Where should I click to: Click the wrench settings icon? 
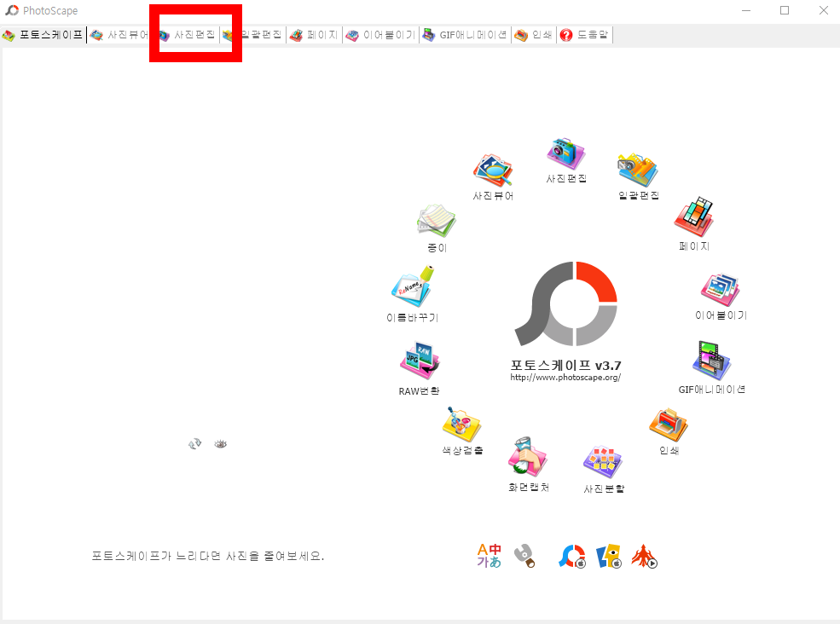(x=525, y=556)
